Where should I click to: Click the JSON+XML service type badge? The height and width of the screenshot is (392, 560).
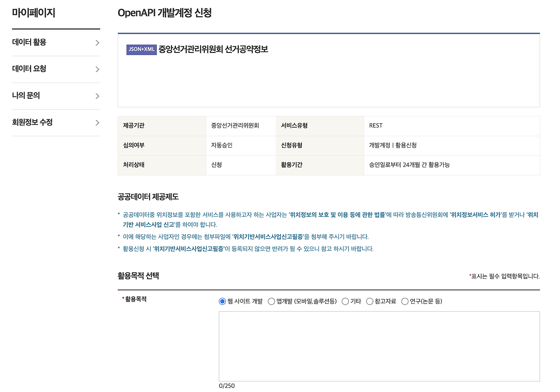[x=141, y=50]
